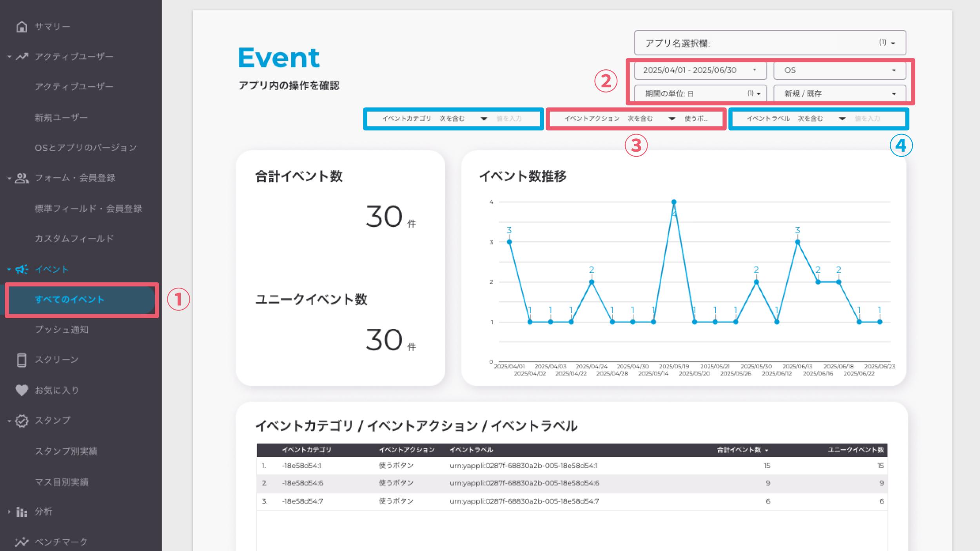Image resolution: width=980 pixels, height=551 pixels.
Task: Click the Event megaphone icon
Action: 22,269
